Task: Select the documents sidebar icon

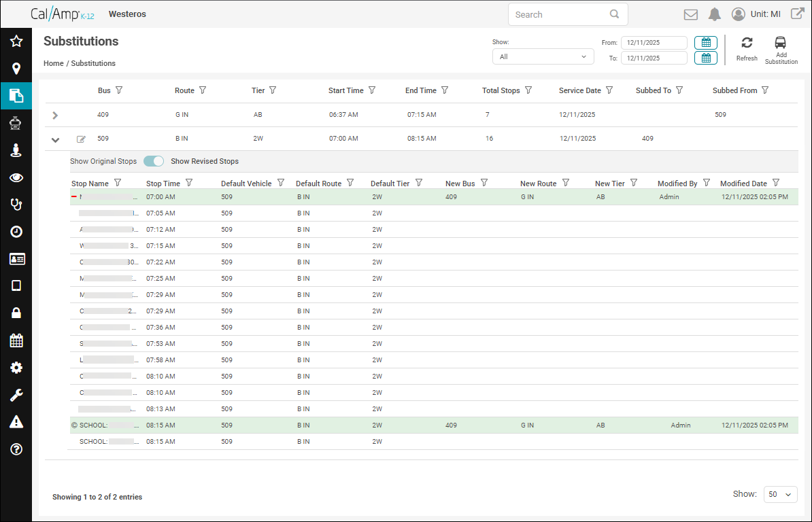Action: click(x=16, y=96)
